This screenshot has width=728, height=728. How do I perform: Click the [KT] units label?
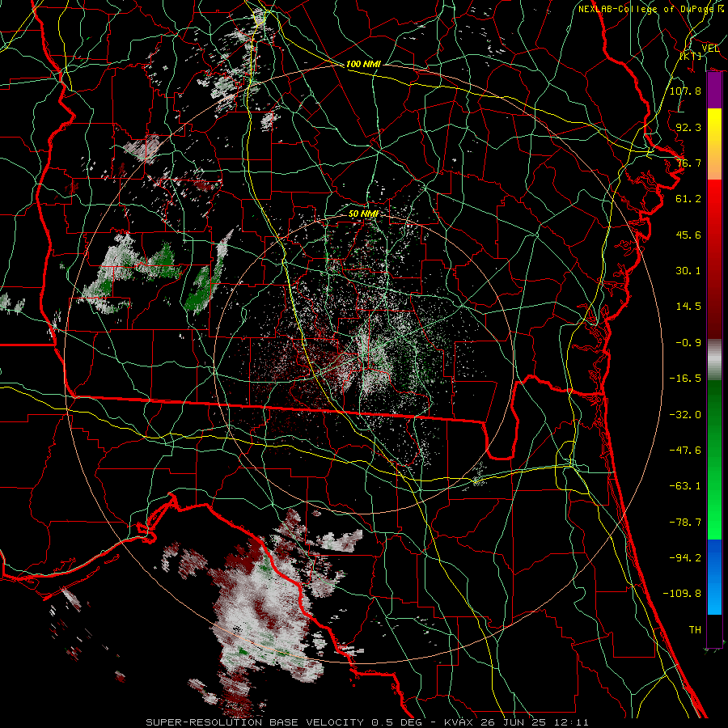[x=691, y=56]
